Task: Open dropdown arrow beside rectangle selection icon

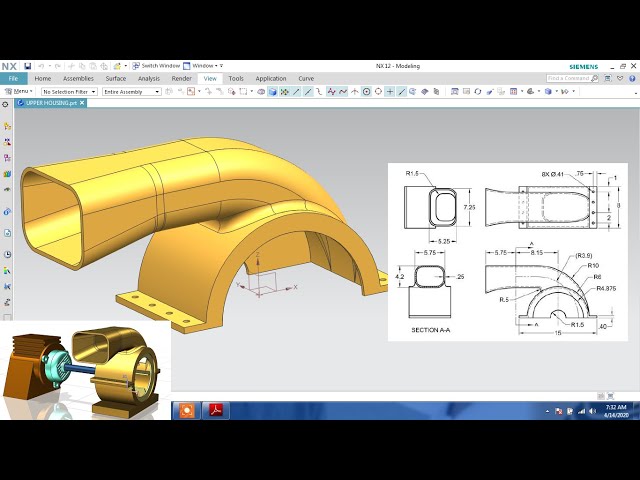Action: tap(251, 92)
